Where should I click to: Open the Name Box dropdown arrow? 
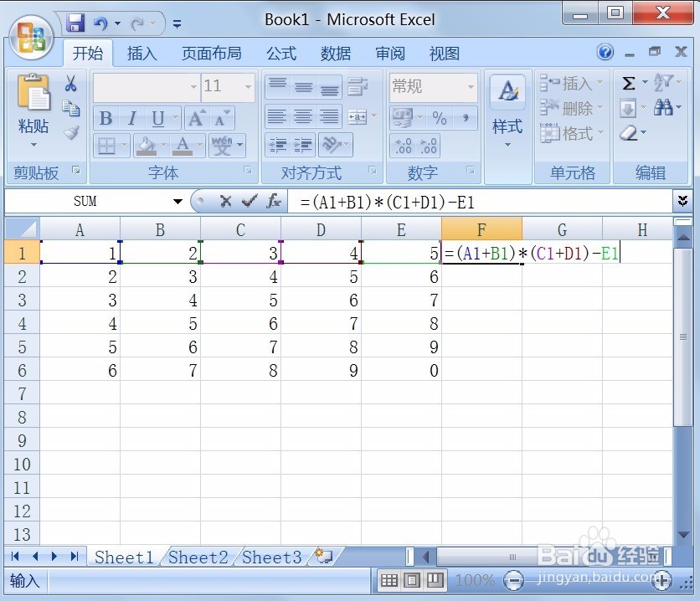click(x=178, y=202)
